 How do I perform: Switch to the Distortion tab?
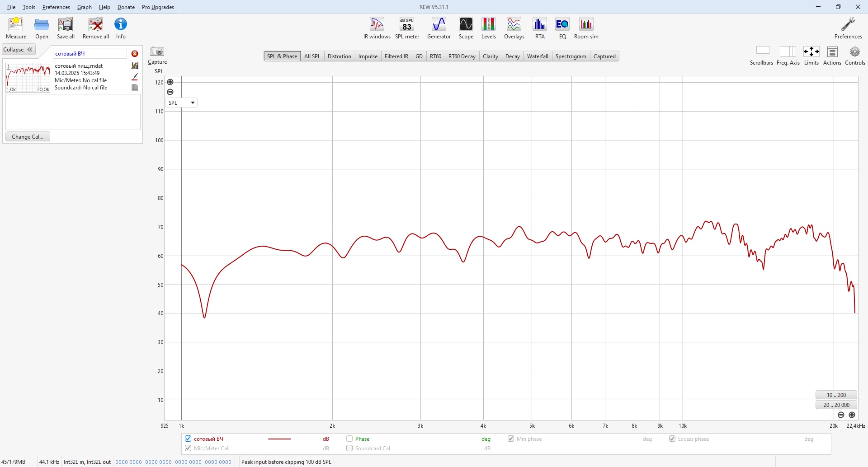click(339, 56)
